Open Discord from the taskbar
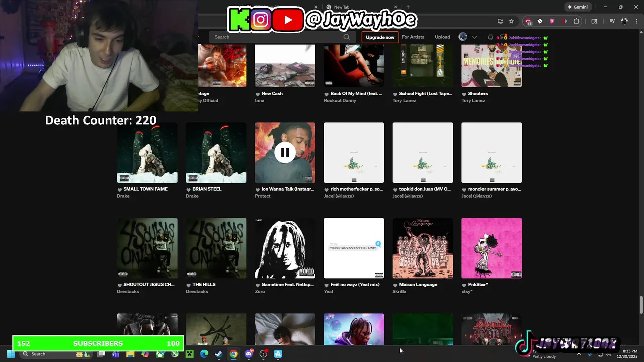The height and width of the screenshot is (362, 644). click(249, 354)
